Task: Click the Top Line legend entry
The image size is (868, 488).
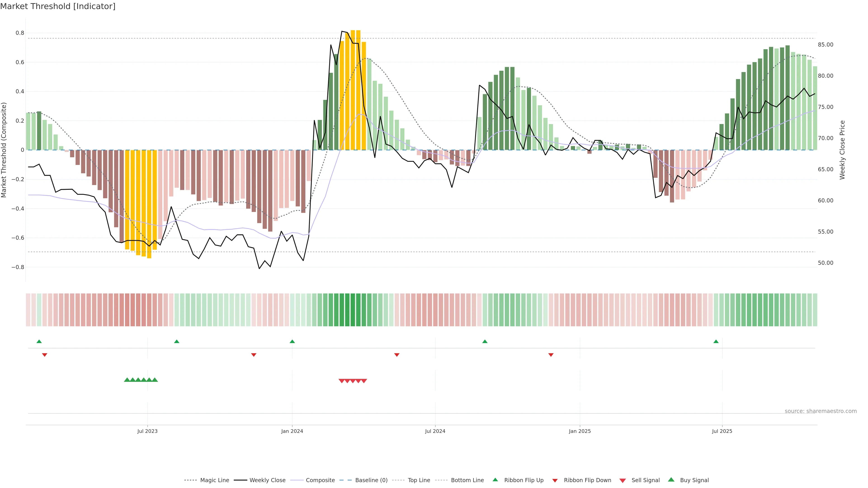Action: tap(419, 480)
